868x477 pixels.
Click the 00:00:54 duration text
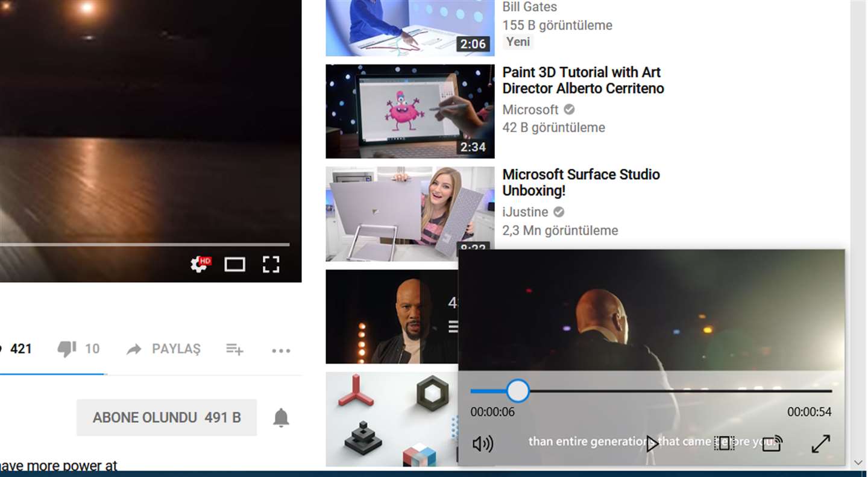[x=809, y=412]
